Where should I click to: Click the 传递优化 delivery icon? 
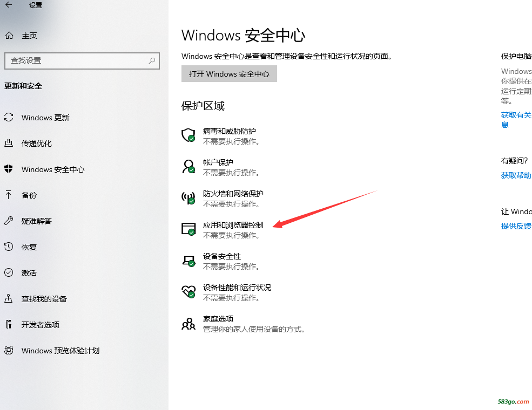(9, 143)
